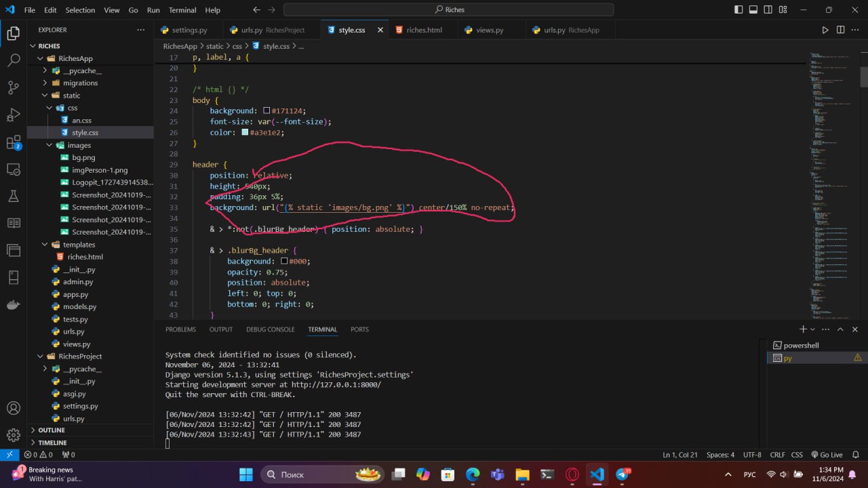Open the Extensions view
The image size is (868, 488).
(x=13, y=142)
